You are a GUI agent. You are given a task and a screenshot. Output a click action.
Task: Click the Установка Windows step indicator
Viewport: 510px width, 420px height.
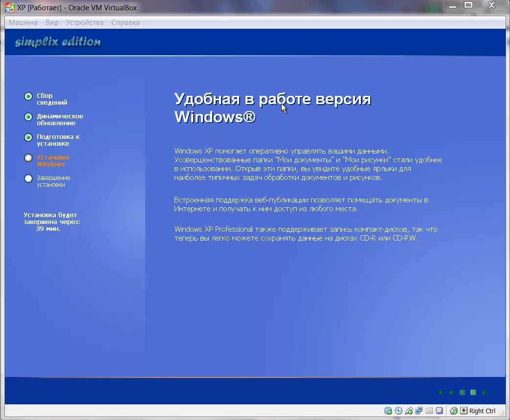28,158
